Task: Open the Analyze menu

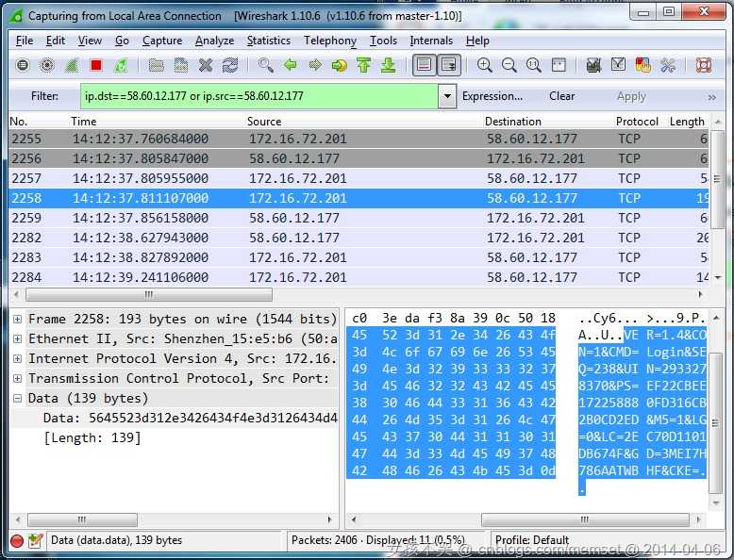Action: pos(214,41)
